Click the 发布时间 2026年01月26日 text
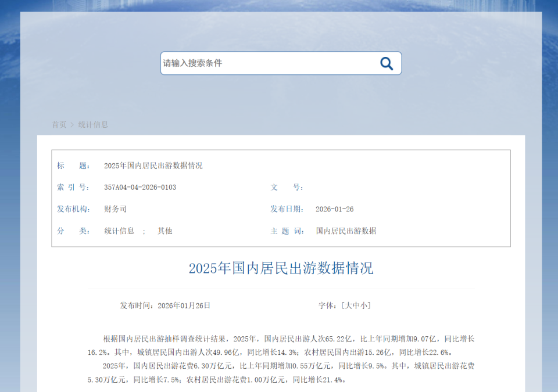This screenshot has height=392, width=558. tap(184, 305)
